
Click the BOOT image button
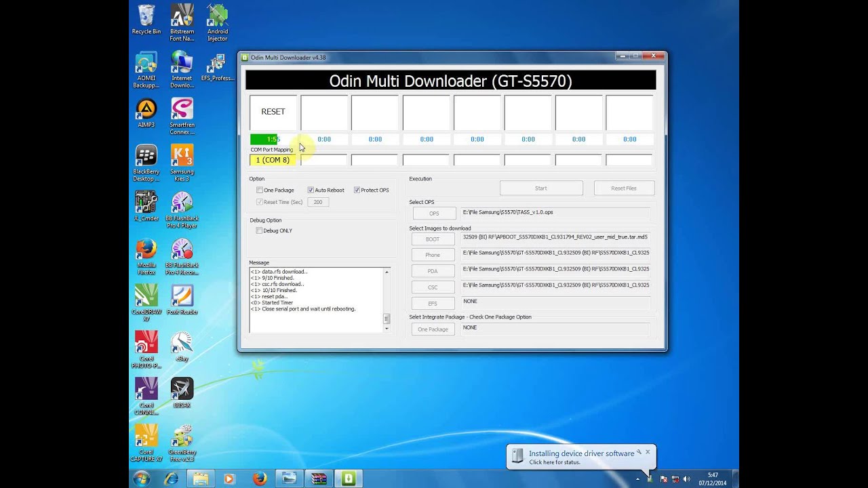click(x=433, y=239)
